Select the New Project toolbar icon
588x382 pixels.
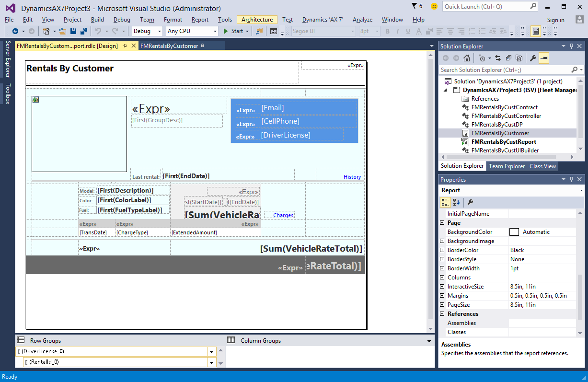pos(46,31)
